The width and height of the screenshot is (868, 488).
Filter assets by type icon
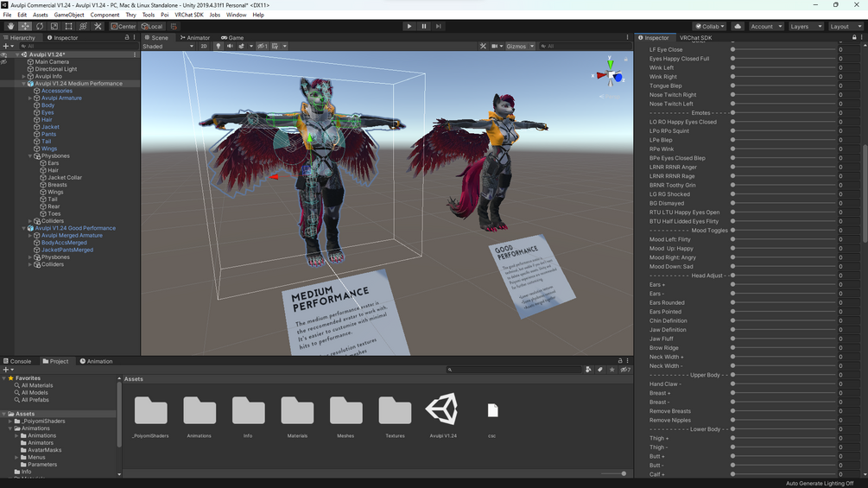point(588,370)
